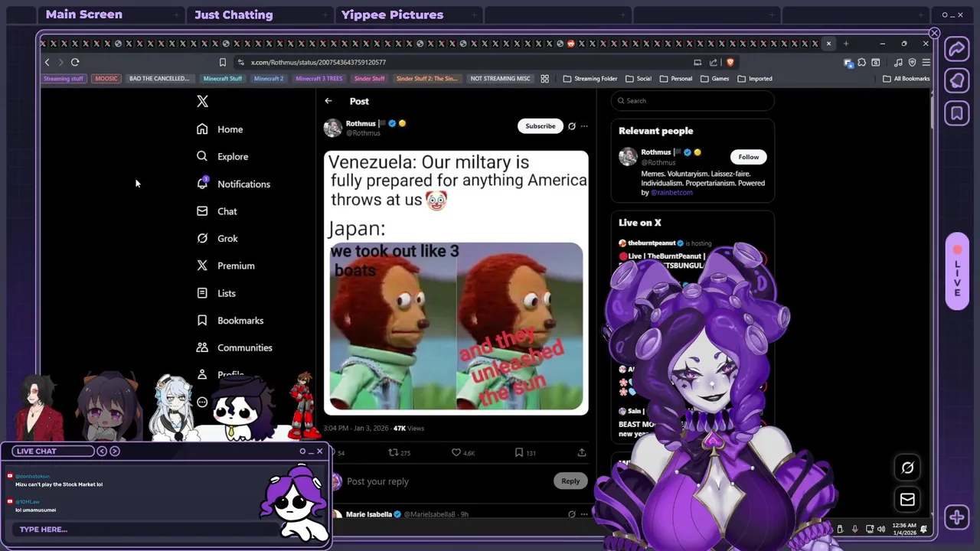
Task: Open Rothmus profile avatar in post header
Action: click(333, 128)
